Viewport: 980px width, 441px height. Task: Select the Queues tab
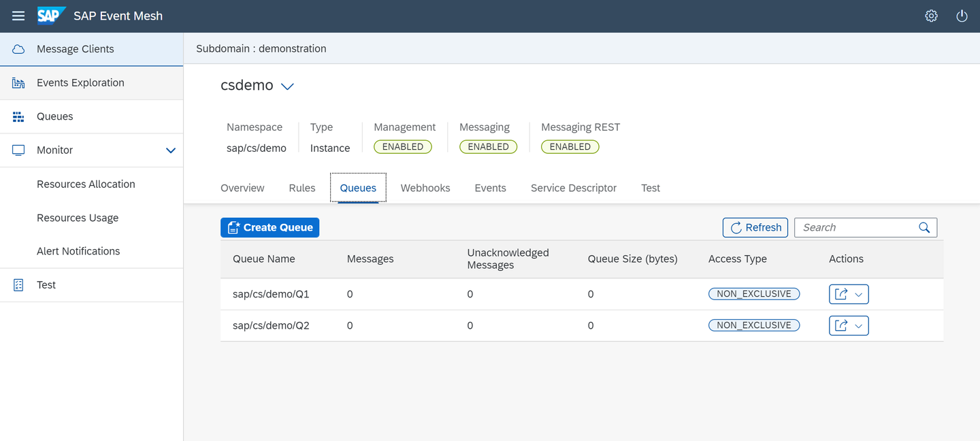click(x=358, y=188)
